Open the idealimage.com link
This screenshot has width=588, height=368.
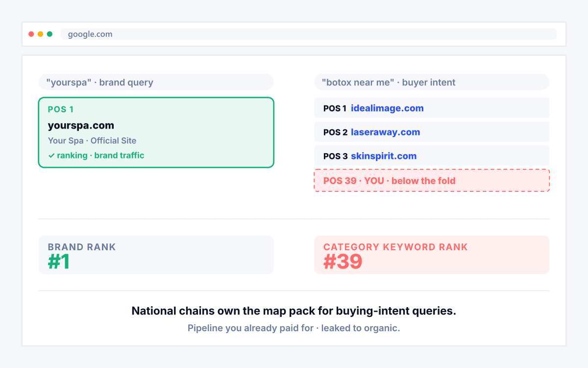click(387, 108)
